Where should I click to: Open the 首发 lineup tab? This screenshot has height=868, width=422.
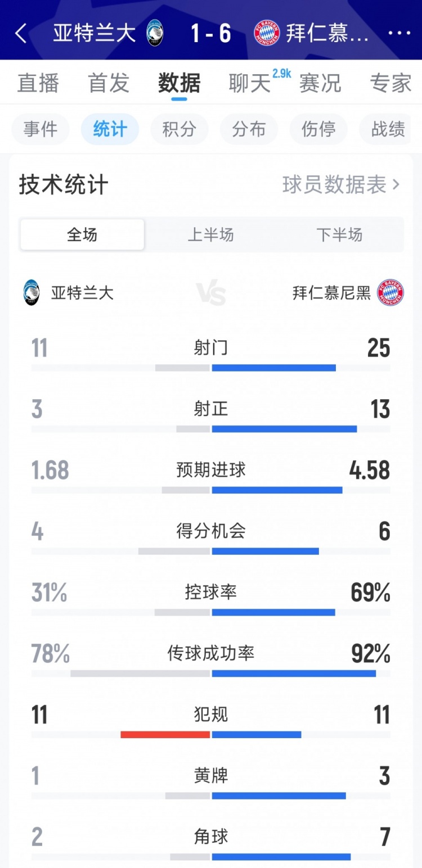109,83
